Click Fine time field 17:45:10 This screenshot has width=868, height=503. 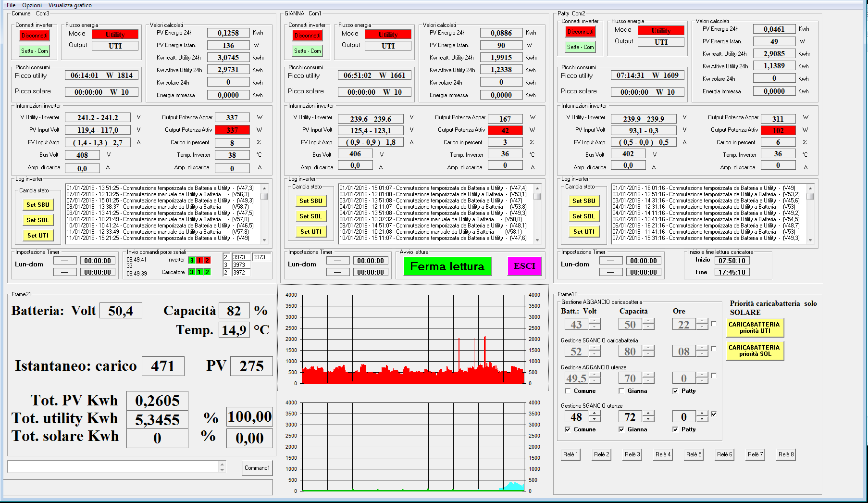tap(732, 272)
